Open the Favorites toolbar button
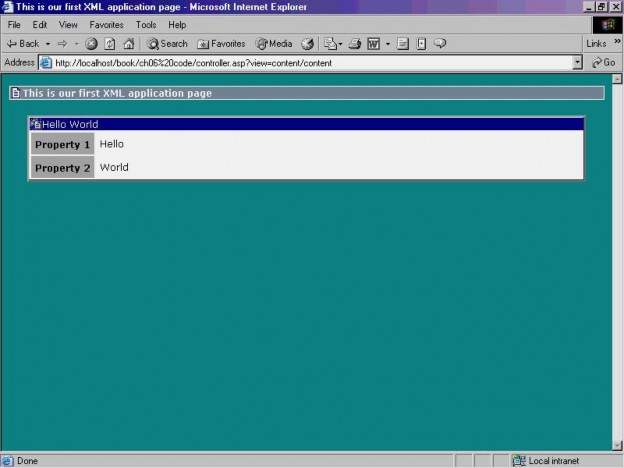This screenshot has height=468, width=624. coord(221,44)
